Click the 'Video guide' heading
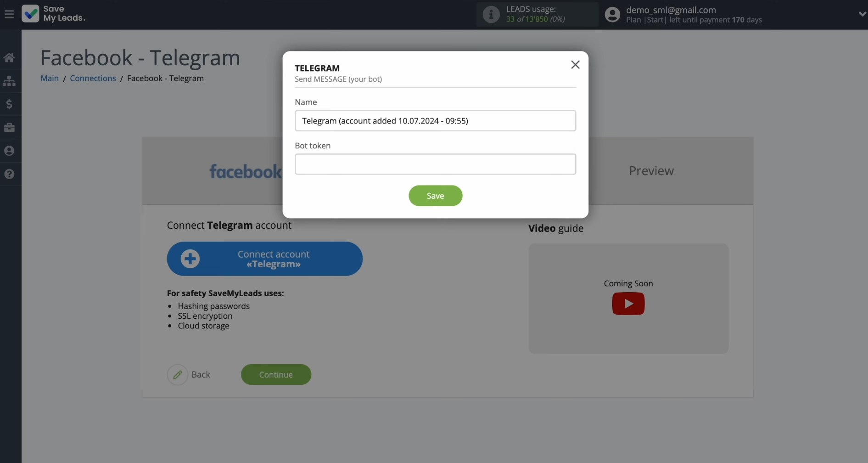The image size is (868, 463). point(556,228)
